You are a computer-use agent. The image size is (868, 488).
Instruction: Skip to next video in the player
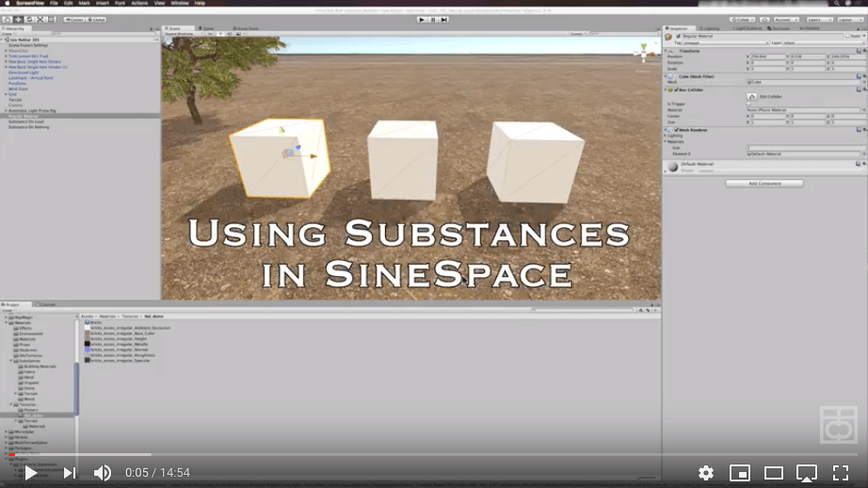[70, 473]
